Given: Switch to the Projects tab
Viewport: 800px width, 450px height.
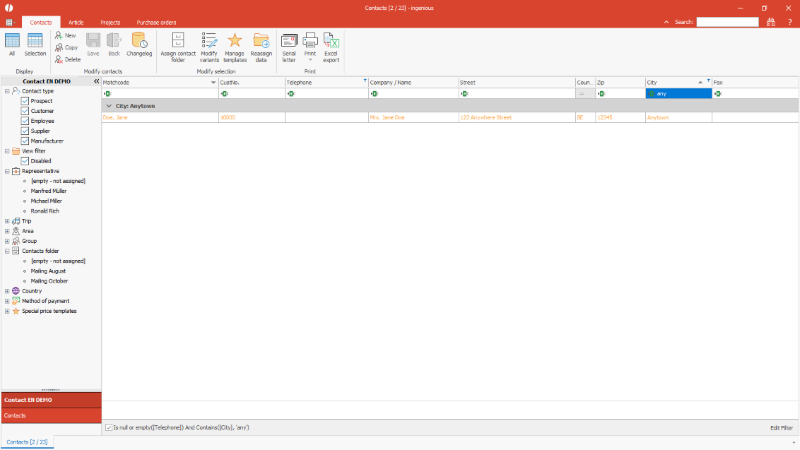Looking at the screenshot, I should point(110,21).
